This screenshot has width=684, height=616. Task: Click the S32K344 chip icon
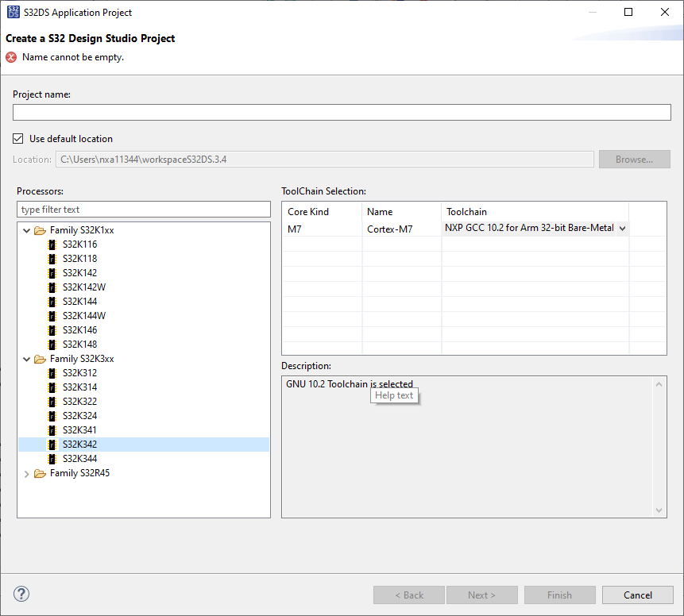click(52, 458)
